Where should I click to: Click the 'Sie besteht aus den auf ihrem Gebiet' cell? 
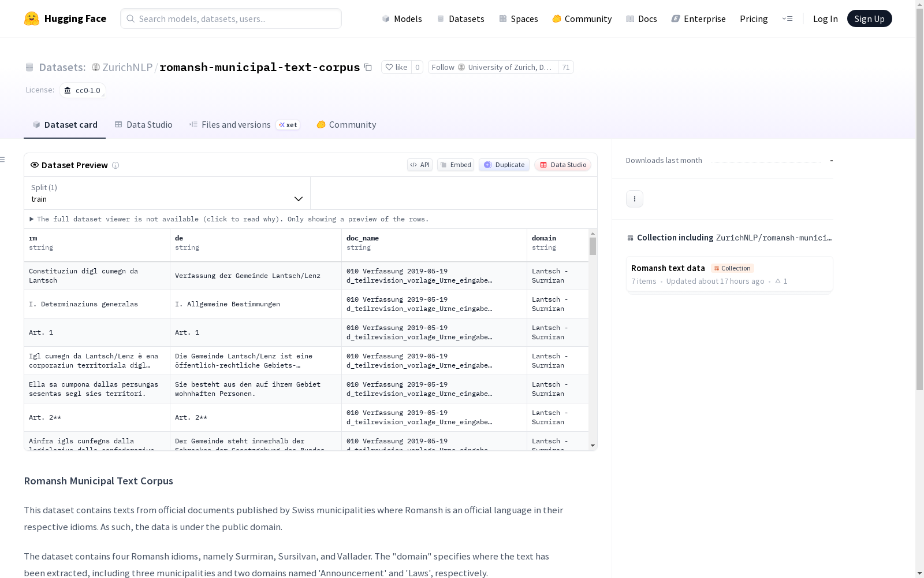(x=256, y=389)
